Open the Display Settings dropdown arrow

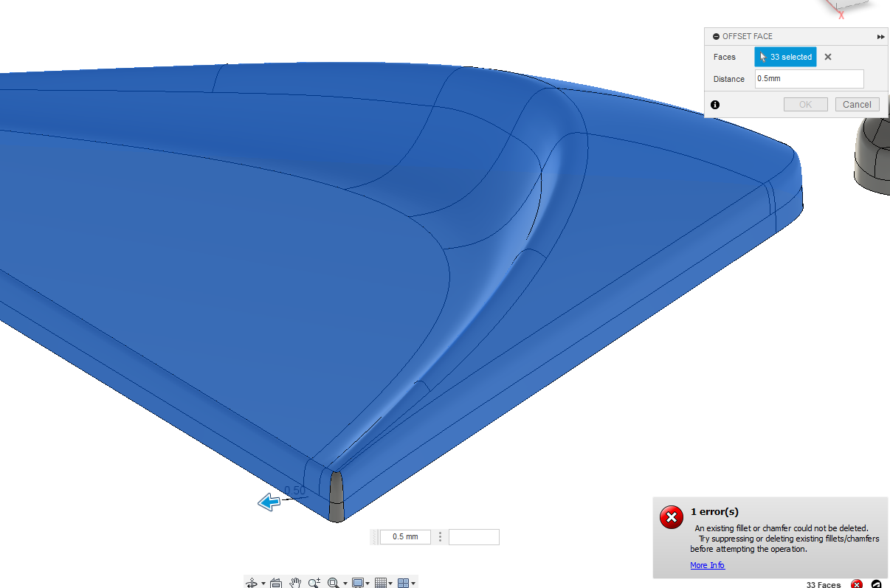[x=368, y=582]
